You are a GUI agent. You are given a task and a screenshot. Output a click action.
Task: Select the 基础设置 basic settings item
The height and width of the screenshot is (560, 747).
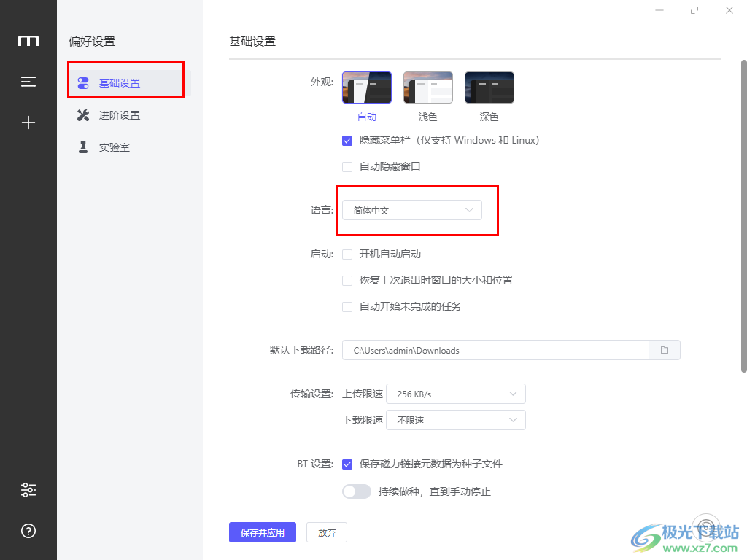click(119, 83)
